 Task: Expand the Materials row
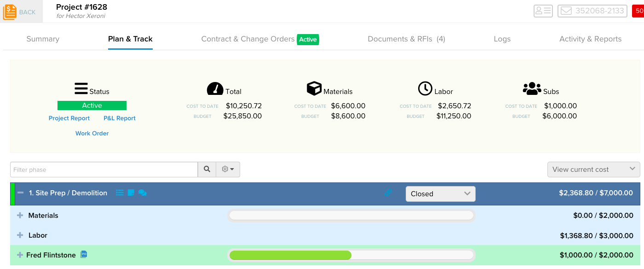(20, 216)
